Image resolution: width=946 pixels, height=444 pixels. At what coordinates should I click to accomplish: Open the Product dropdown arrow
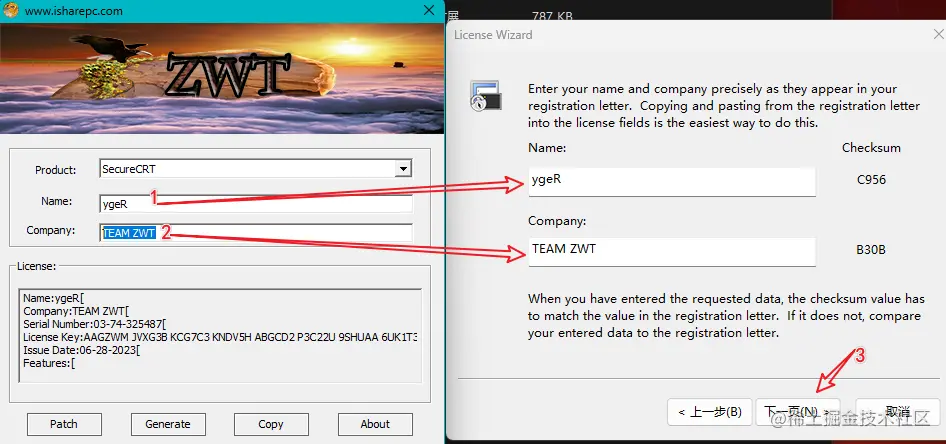point(403,169)
